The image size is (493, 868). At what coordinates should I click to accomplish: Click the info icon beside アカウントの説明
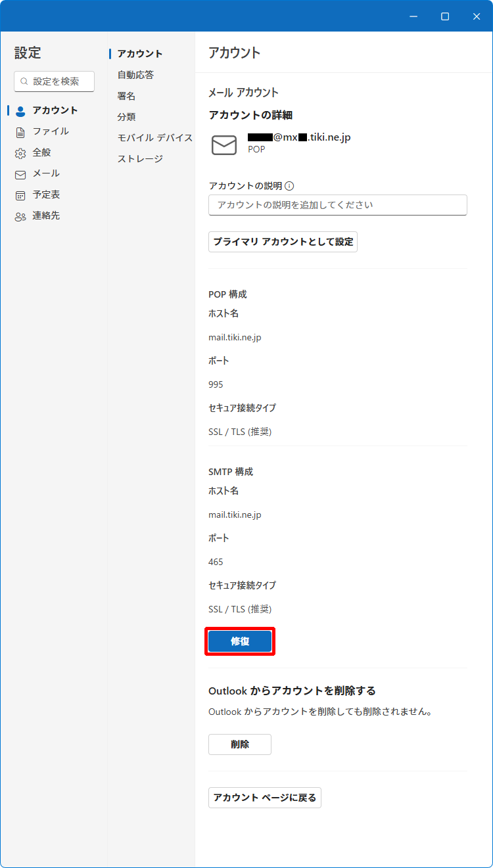click(x=289, y=186)
